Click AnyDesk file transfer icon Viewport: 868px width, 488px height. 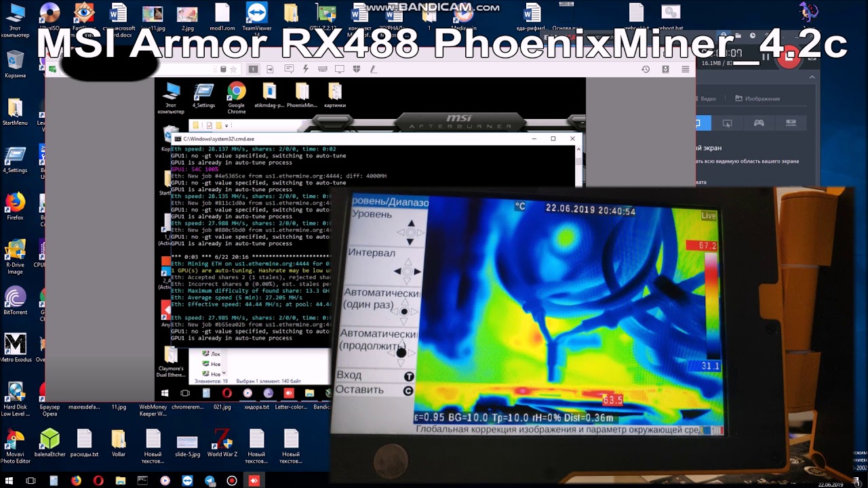[270, 69]
